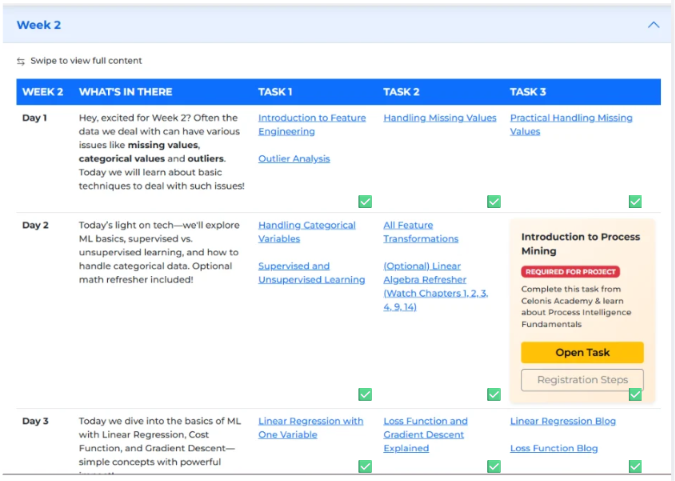Image resolution: width=675 pixels, height=481 pixels.
Task: Click the Week 2 header title
Action: click(x=39, y=25)
